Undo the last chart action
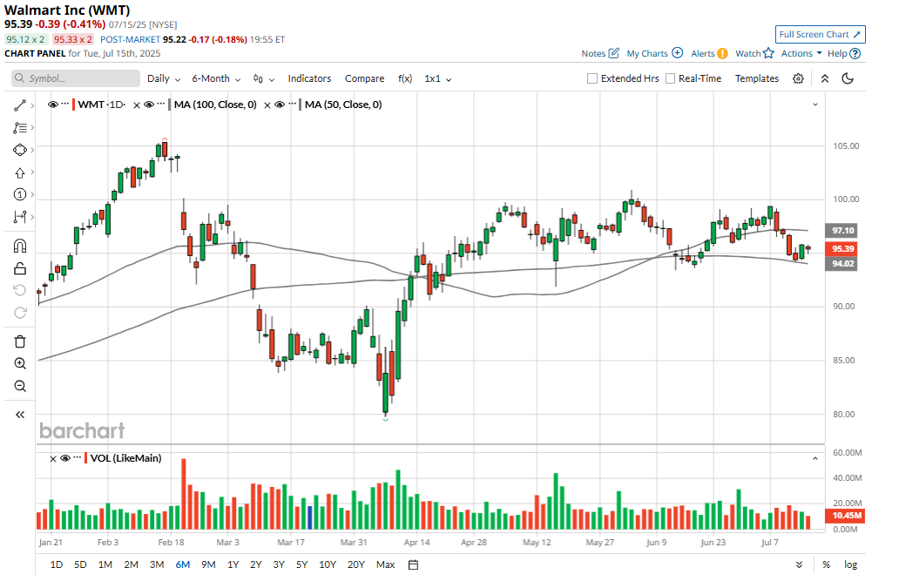899x588 pixels. click(x=20, y=290)
